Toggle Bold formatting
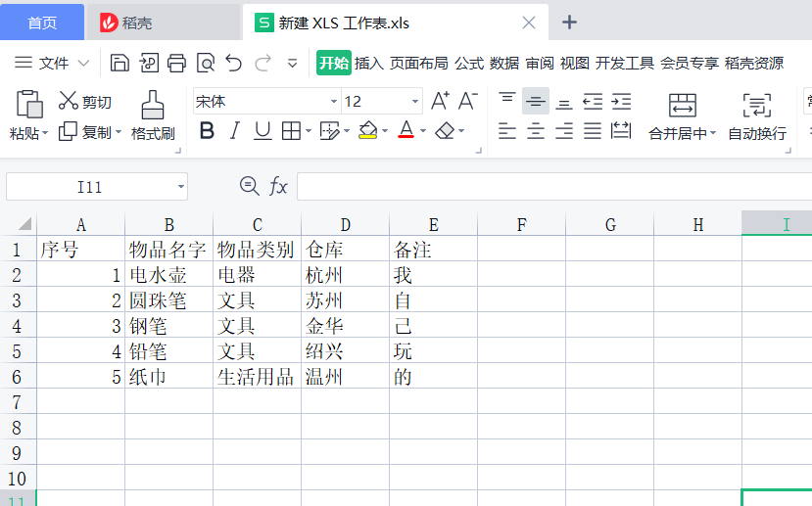Screen dimensions: 812x506 click(207, 131)
